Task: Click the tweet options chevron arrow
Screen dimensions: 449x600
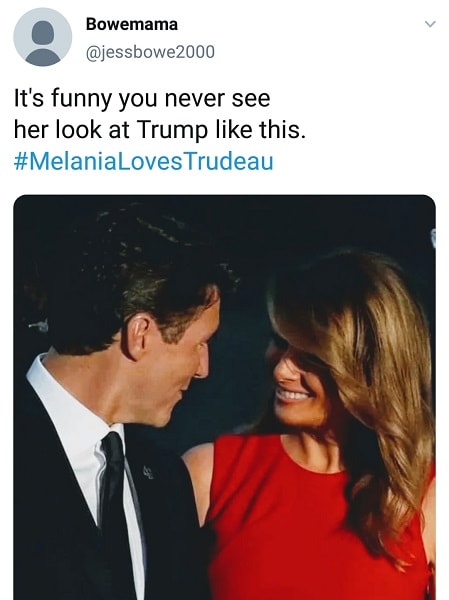Action: click(x=431, y=24)
